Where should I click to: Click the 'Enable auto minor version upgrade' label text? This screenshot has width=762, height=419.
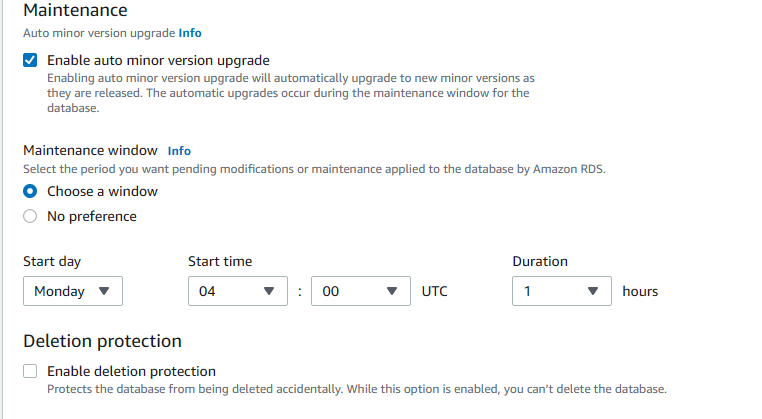click(158, 60)
